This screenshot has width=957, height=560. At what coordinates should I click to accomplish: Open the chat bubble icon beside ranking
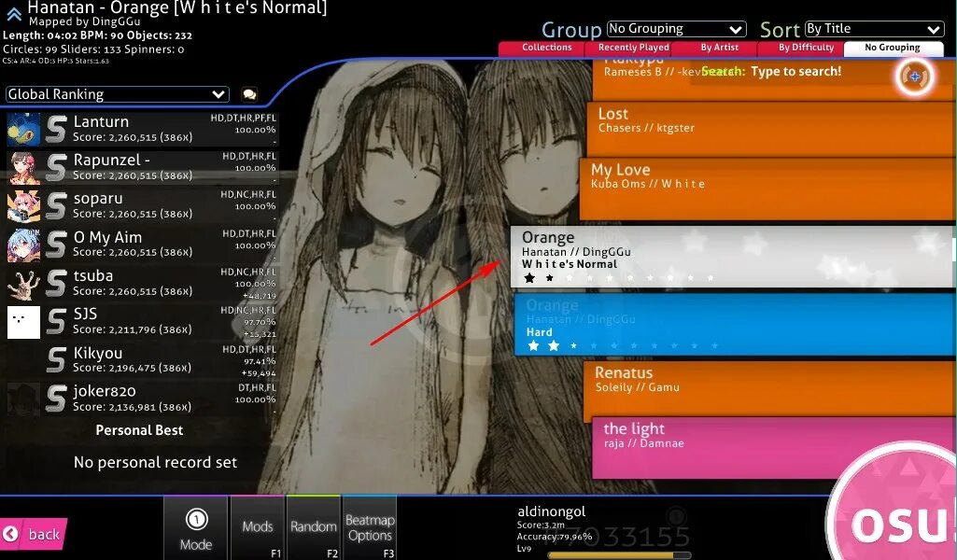click(x=249, y=94)
